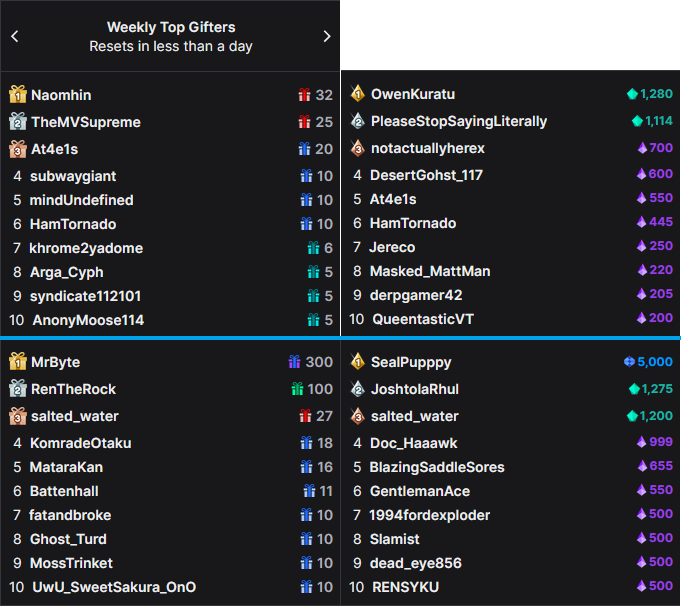Click the OwenKuratu username
Screen dimensions: 681x606
click(x=413, y=94)
